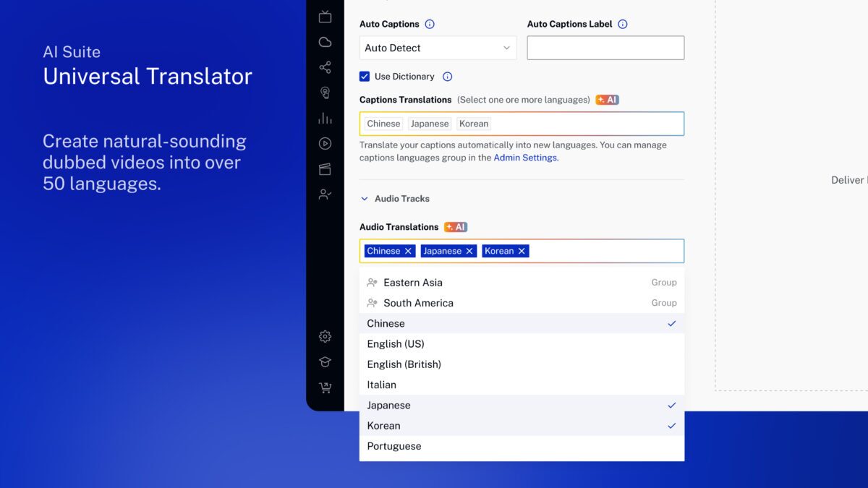868x488 pixels.
Task: Open the settings gear in the sidebar
Action: pyautogui.click(x=325, y=336)
